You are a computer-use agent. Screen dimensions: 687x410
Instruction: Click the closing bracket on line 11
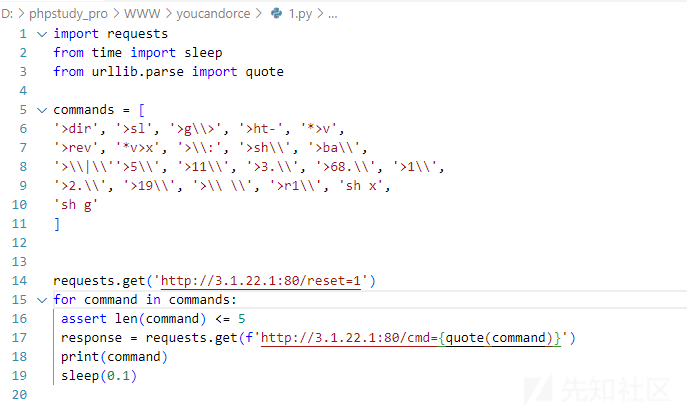[57, 224]
